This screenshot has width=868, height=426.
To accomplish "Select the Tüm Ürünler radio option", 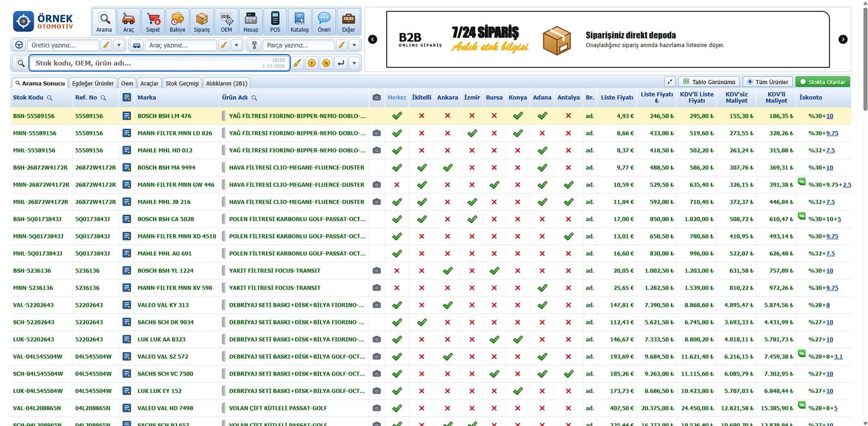I will (768, 82).
